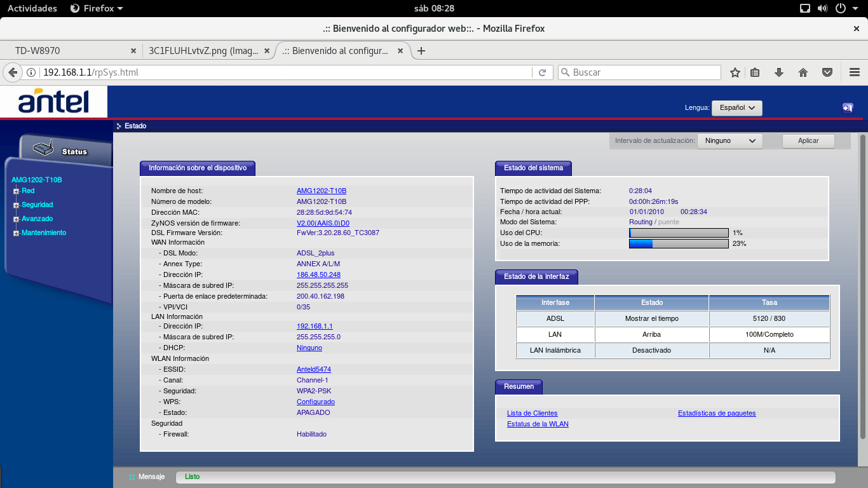This screenshot has height=488, width=868.
Task: Open the Firefox downloads arrow icon
Action: (778, 72)
